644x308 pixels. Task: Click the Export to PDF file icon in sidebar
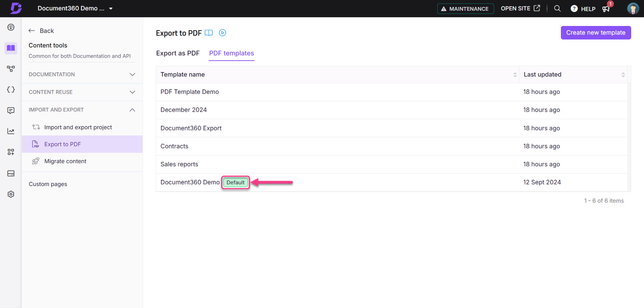(35, 144)
